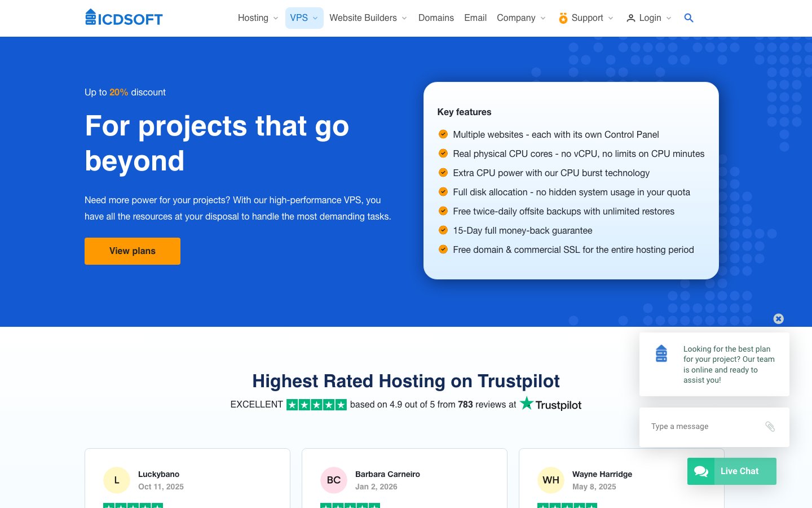Click the Key features heading
This screenshot has height=508, width=812.
464,112
